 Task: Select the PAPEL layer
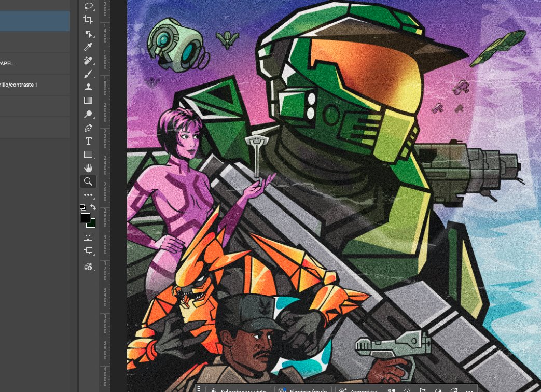35,63
